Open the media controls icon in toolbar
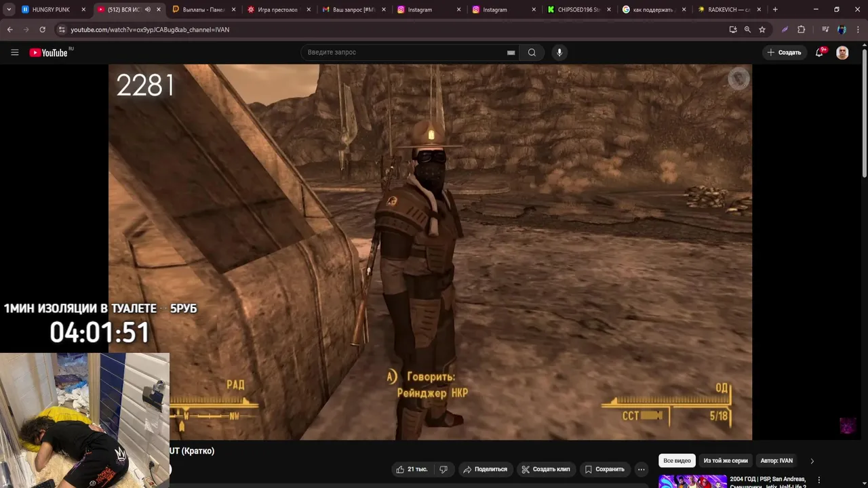The width and height of the screenshot is (868, 488). [x=825, y=30]
